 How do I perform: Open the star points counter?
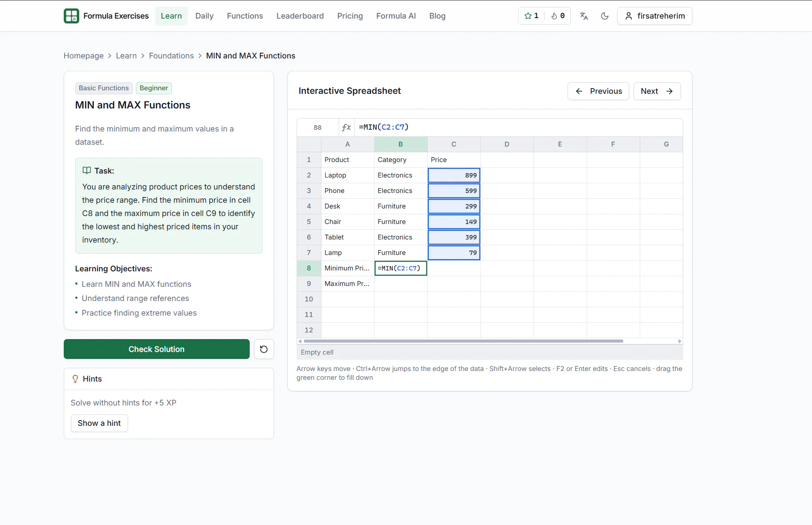(x=531, y=16)
